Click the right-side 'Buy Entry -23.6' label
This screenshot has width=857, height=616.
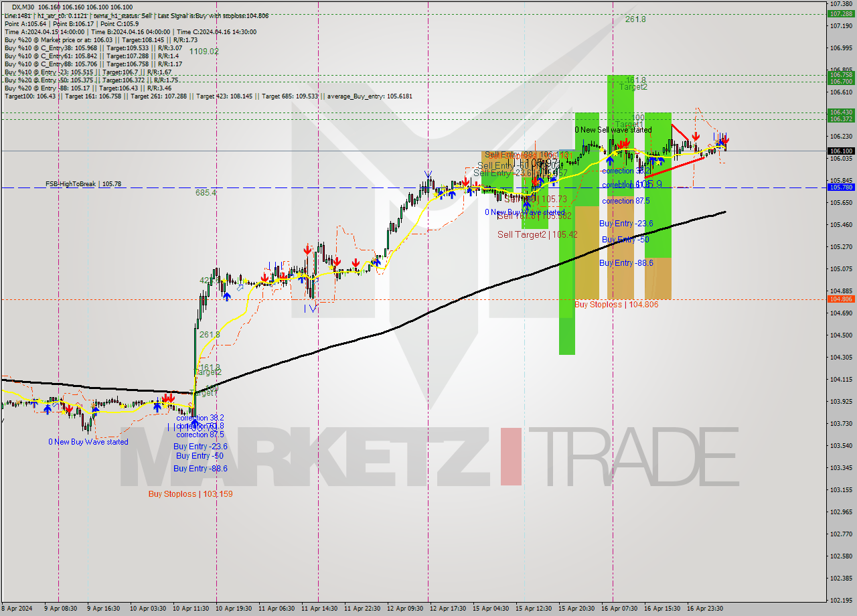coord(626,224)
